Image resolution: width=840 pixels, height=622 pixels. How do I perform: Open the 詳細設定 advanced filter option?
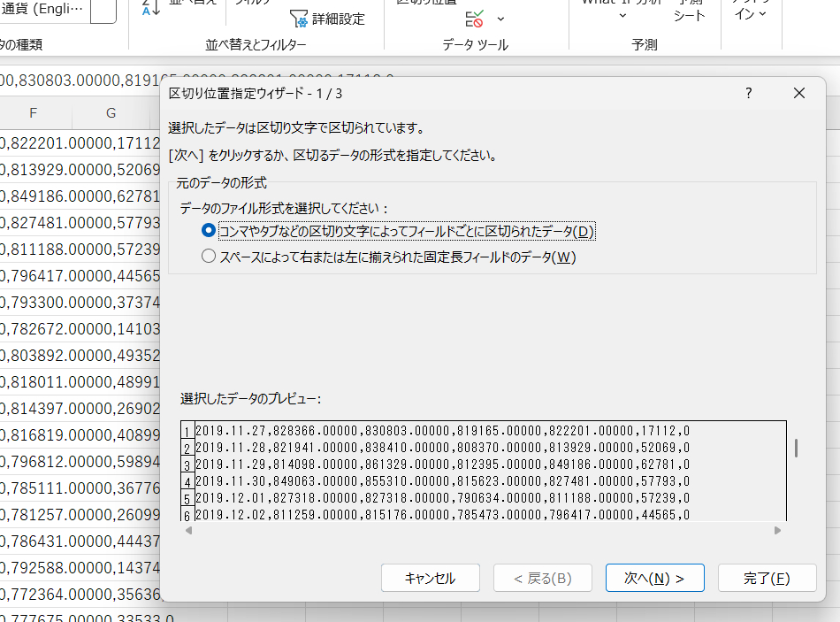328,19
